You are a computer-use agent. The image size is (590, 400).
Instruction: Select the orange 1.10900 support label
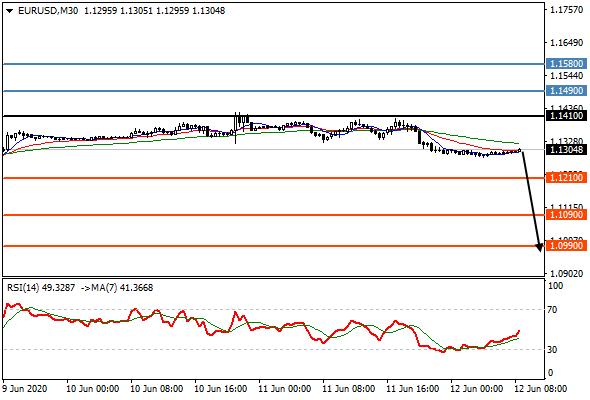[x=566, y=215]
